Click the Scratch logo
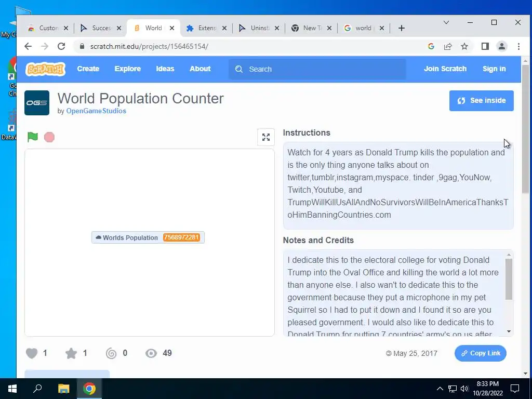This screenshot has width=532, height=399. pyautogui.click(x=46, y=69)
